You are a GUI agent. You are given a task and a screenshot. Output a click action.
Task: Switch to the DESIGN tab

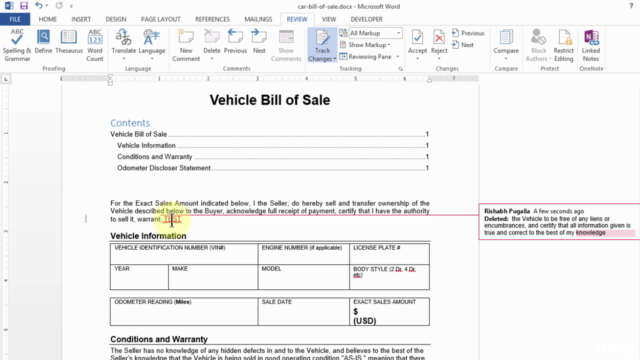116,19
